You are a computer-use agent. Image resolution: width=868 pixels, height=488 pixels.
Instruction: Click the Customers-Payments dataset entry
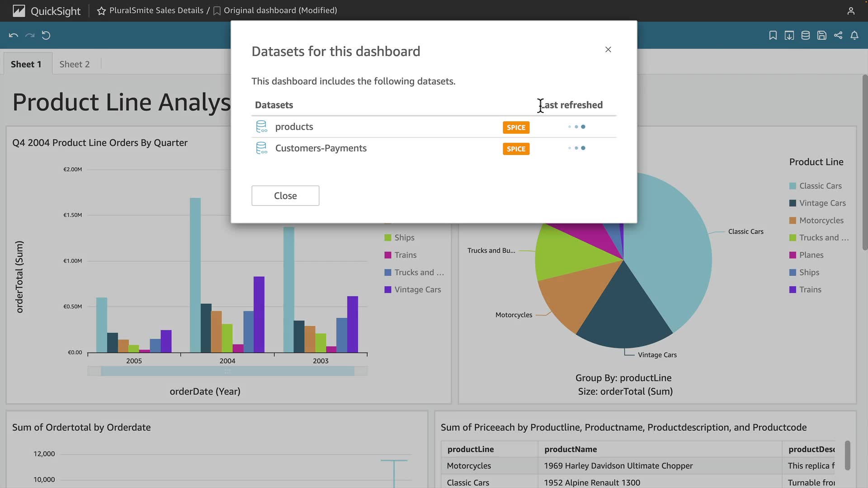click(x=321, y=148)
